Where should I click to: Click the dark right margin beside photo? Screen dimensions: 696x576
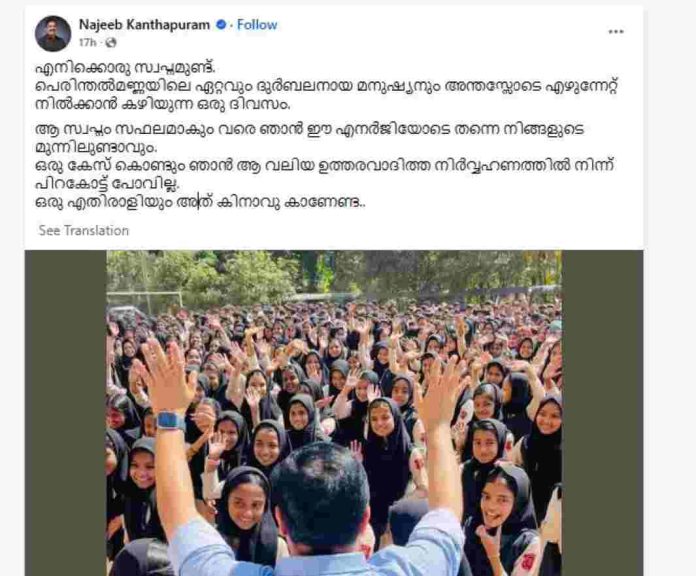(x=602, y=413)
